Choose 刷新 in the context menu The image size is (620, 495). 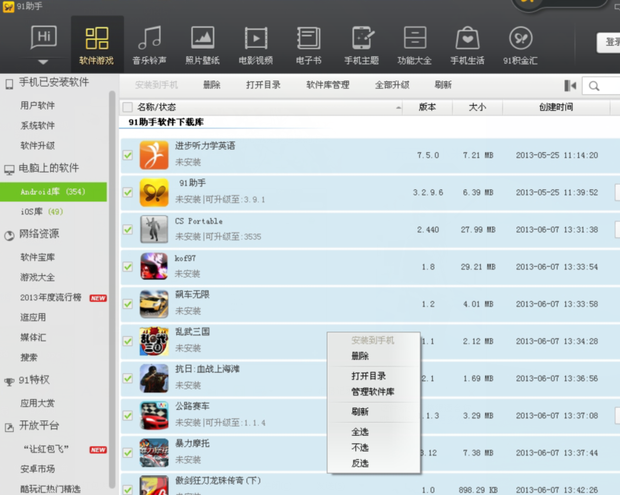(360, 412)
